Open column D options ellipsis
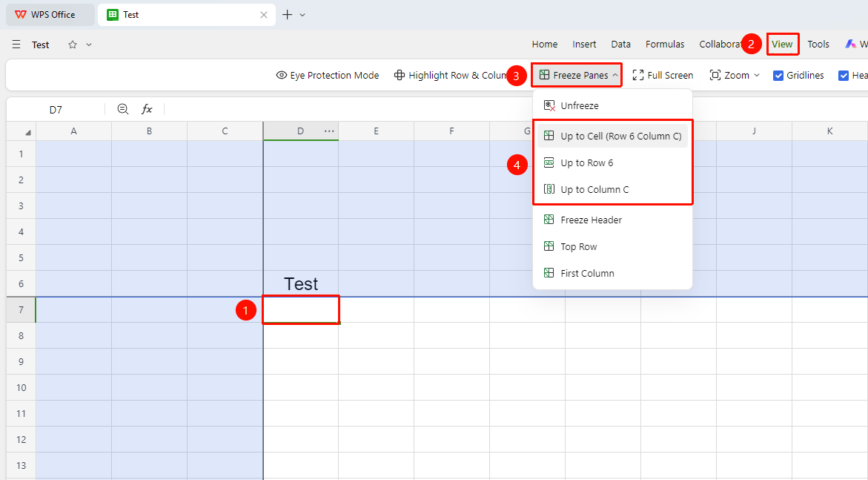Viewport: 868px width, 480px height. (x=329, y=131)
